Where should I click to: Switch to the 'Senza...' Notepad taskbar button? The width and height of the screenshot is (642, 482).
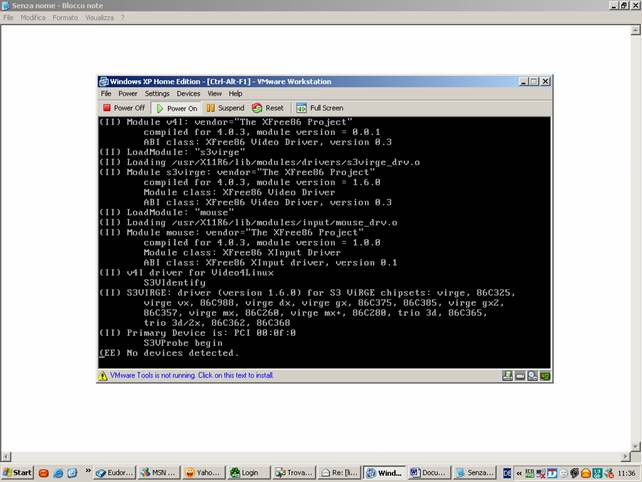475,473
